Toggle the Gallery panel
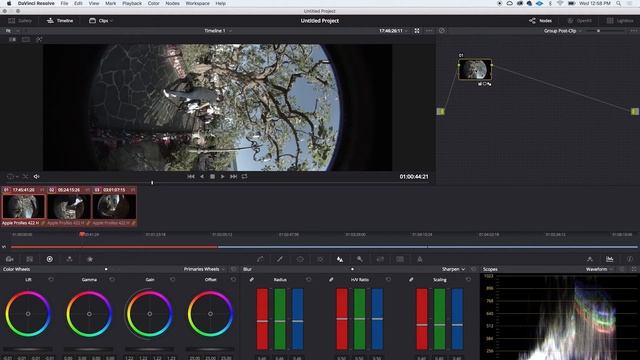Screen dimensions: 640x360 click(20, 20)
